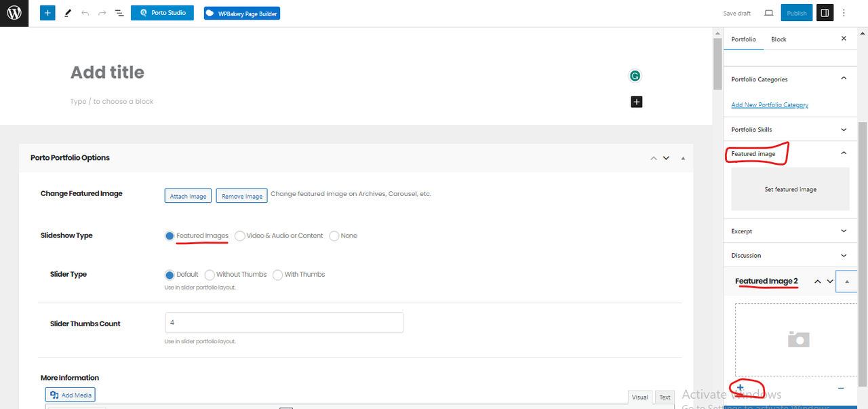
Task: Click the black add block plus icon
Action: (x=636, y=102)
